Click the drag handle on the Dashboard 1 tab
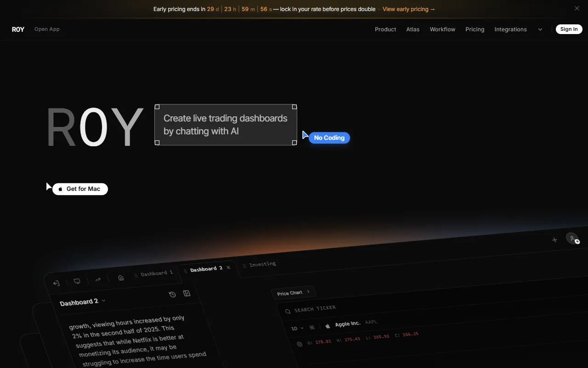588x368 pixels. pos(136,275)
